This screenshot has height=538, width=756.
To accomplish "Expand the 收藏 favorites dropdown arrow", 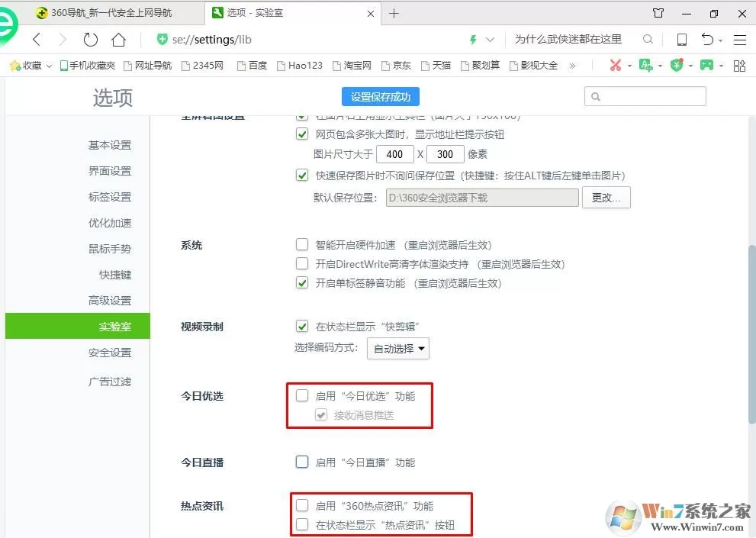I will [x=49, y=66].
